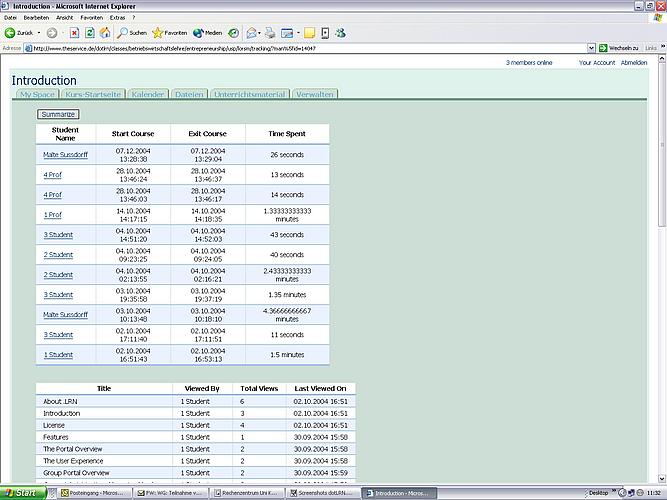Image resolution: width=667 pixels, height=500 pixels.
Task: Open the Bearbeiten menu
Action: 36,17
